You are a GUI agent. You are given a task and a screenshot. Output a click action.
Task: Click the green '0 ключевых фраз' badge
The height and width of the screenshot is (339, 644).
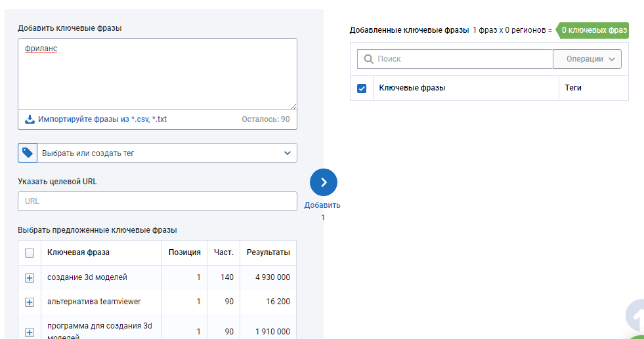click(x=593, y=30)
